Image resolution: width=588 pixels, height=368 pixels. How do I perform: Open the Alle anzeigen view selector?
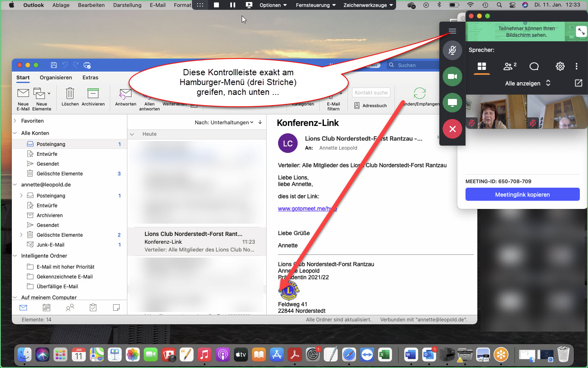tap(528, 83)
